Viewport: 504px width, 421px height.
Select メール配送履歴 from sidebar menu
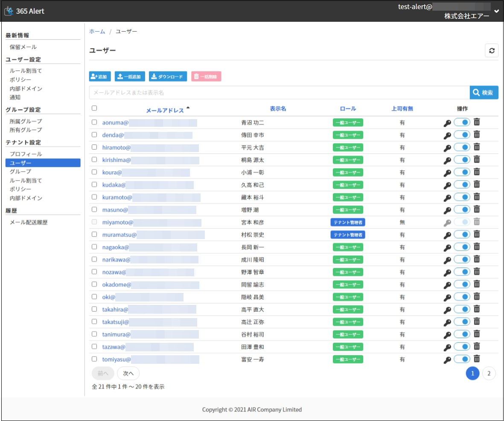click(29, 222)
